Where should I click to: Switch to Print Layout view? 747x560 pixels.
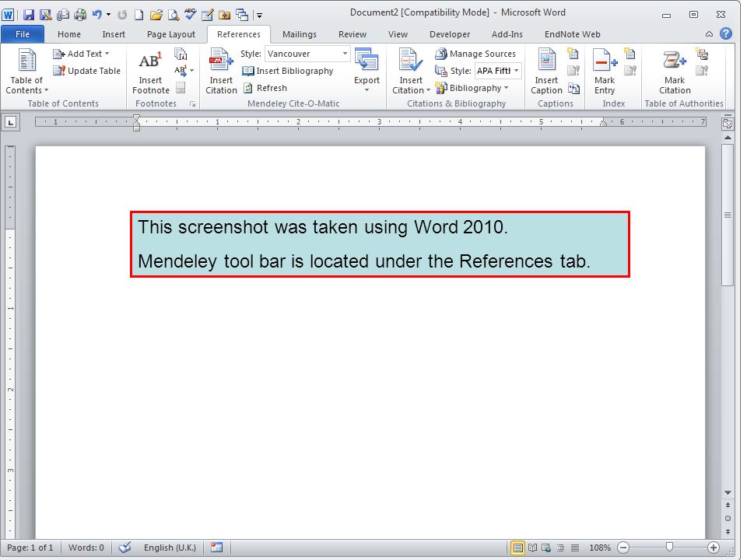click(x=517, y=548)
